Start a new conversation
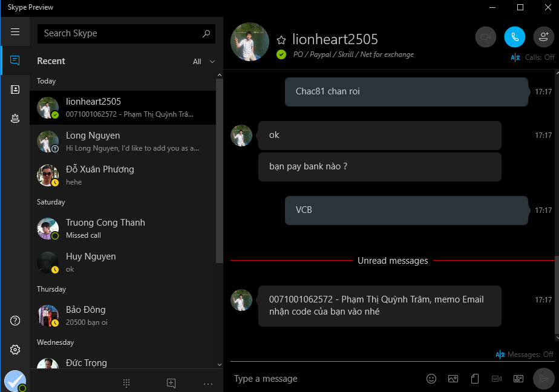The height and width of the screenshot is (392, 559). tap(171, 383)
